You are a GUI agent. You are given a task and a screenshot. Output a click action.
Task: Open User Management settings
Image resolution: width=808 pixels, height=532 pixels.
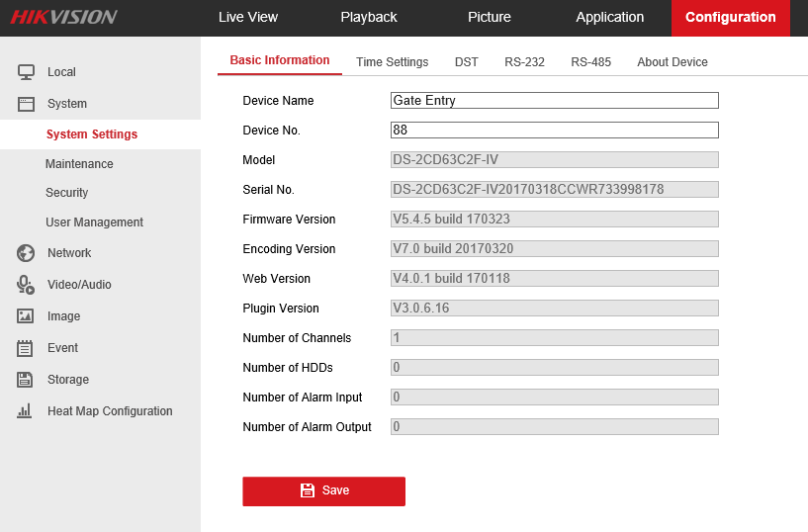[94, 222]
